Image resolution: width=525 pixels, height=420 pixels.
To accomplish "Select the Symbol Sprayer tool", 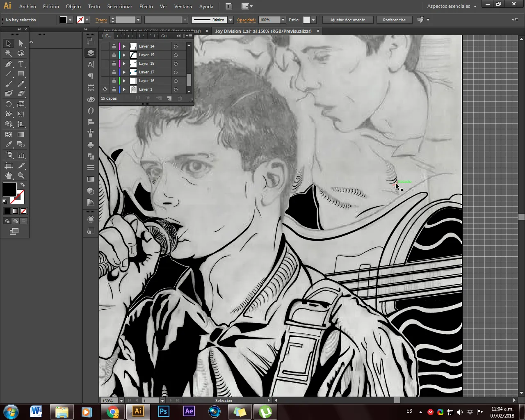I will 9,155.
